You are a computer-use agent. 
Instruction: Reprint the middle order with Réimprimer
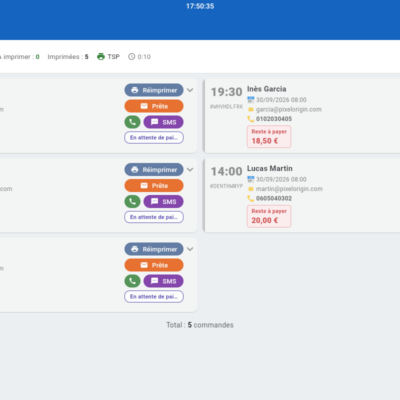[x=154, y=170]
